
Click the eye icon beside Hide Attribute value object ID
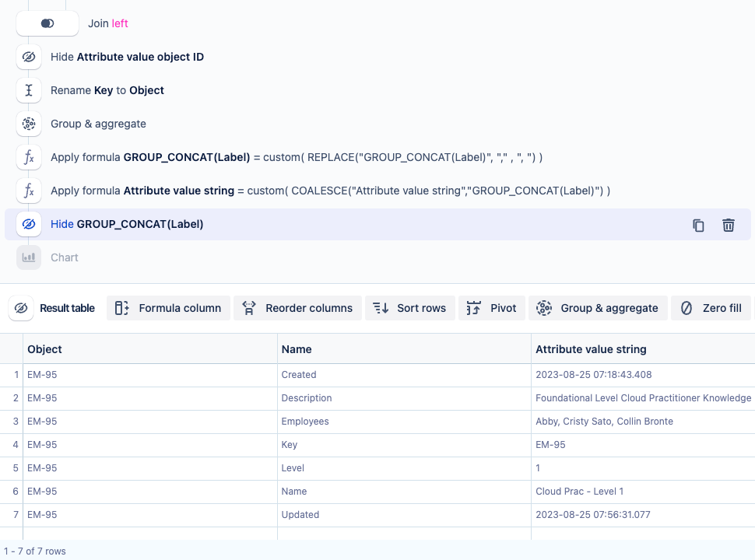pyautogui.click(x=29, y=57)
